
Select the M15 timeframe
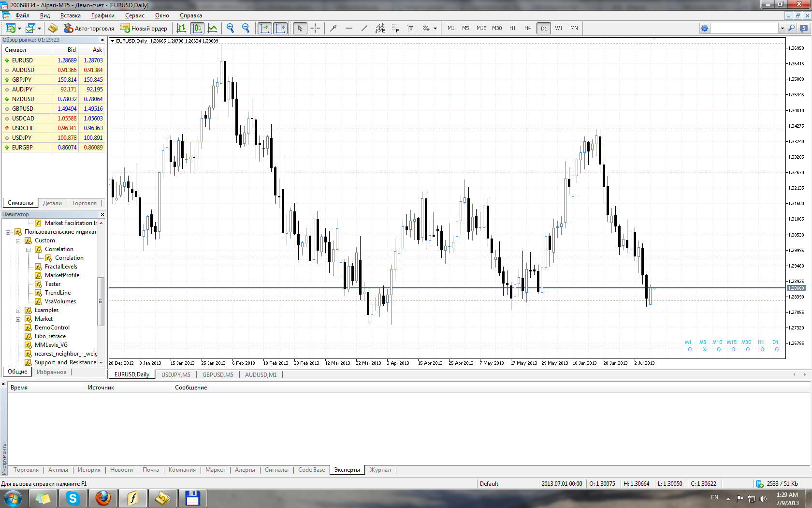(481, 28)
